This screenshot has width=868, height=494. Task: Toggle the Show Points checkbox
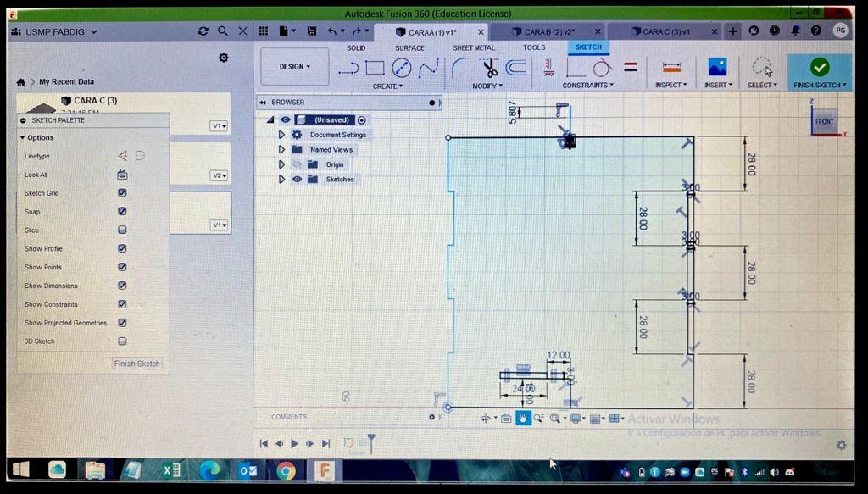pos(122,267)
